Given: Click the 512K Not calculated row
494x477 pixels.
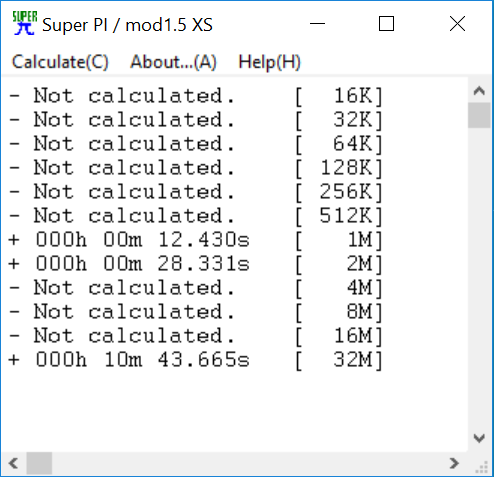Looking at the screenshot, I should point(195,216).
